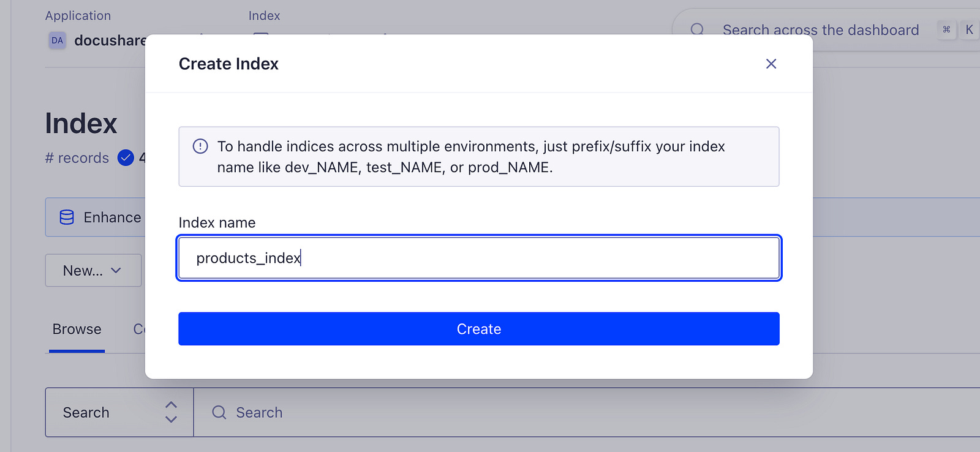Click the # records label
This screenshot has height=452, width=980.
pyautogui.click(x=77, y=158)
